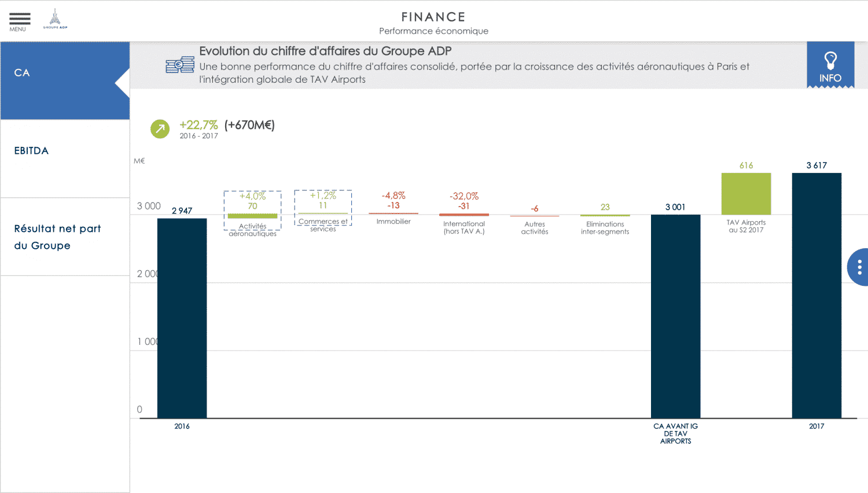Click the 2017 dark blue bar
This screenshot has height=493, width=868.
click(x=816, y=295)
